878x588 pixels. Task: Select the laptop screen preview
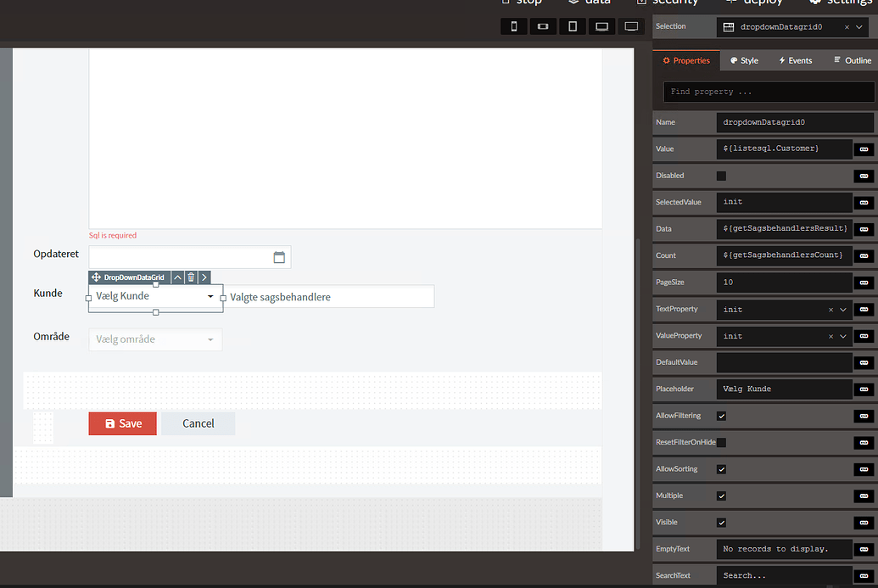point(601,26)
